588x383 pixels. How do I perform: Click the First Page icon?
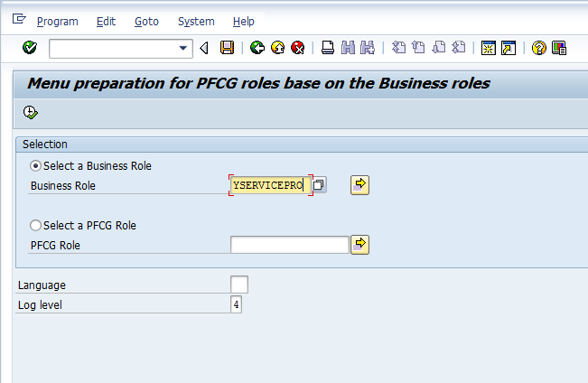coord(398,48)
